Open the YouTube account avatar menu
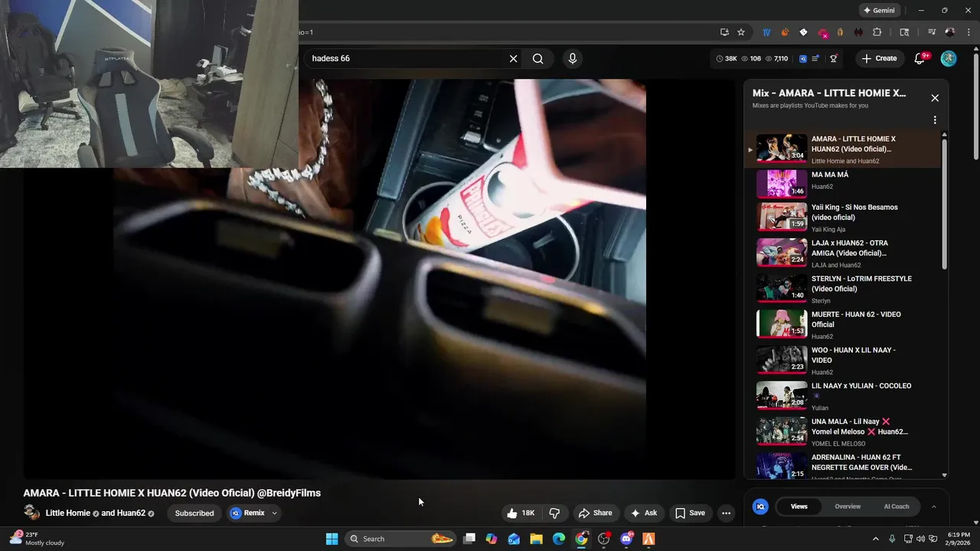Viewport: 980px width, 551px height. pyautogui.click(x=949, y=58)
